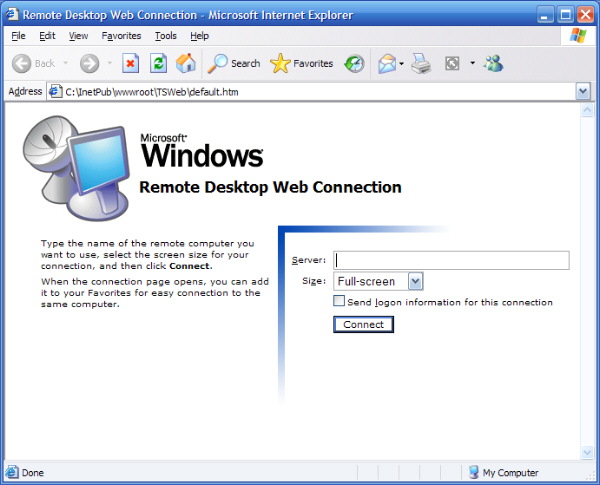Viewport: 600px width, 485px height.
Task: Minimize the Internet Explorer window
Action: (545, 15)
